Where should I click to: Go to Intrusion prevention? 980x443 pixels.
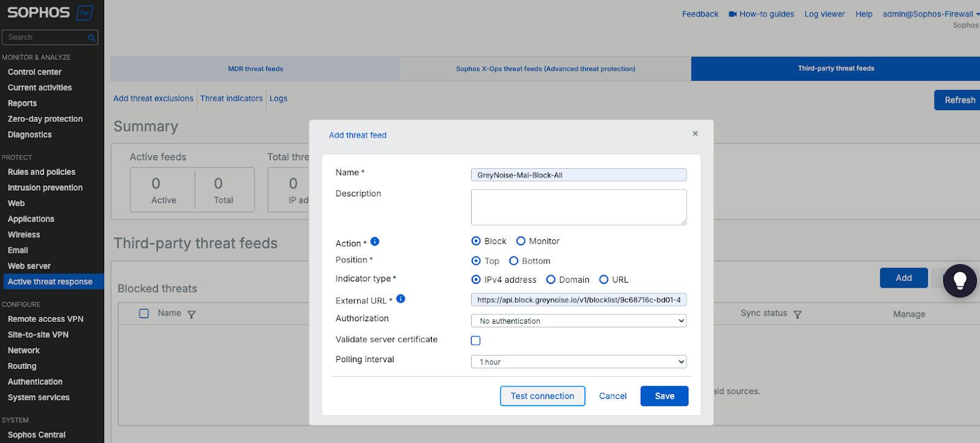45,188
